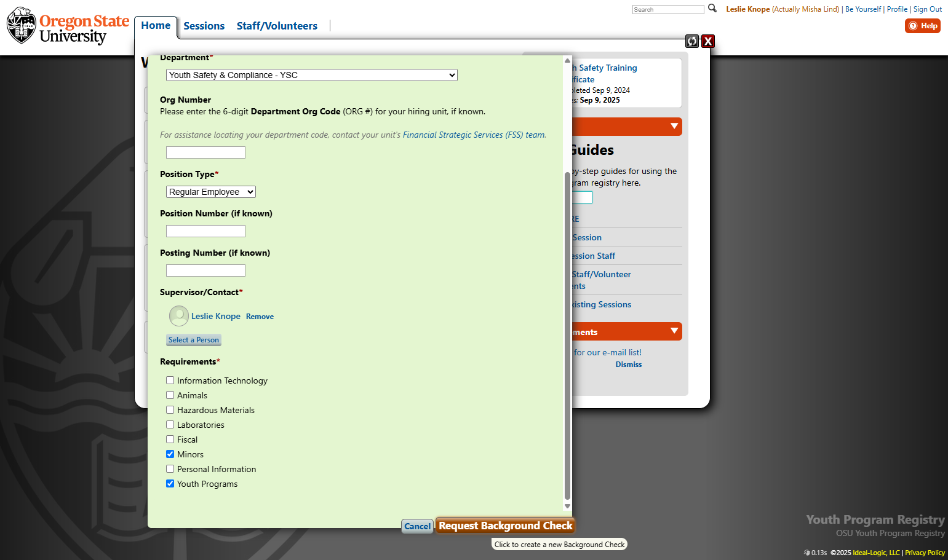Close the dialog with the red X
This screenshot has width=948, height=560.
pyautogui.click(x=708, y=41)
